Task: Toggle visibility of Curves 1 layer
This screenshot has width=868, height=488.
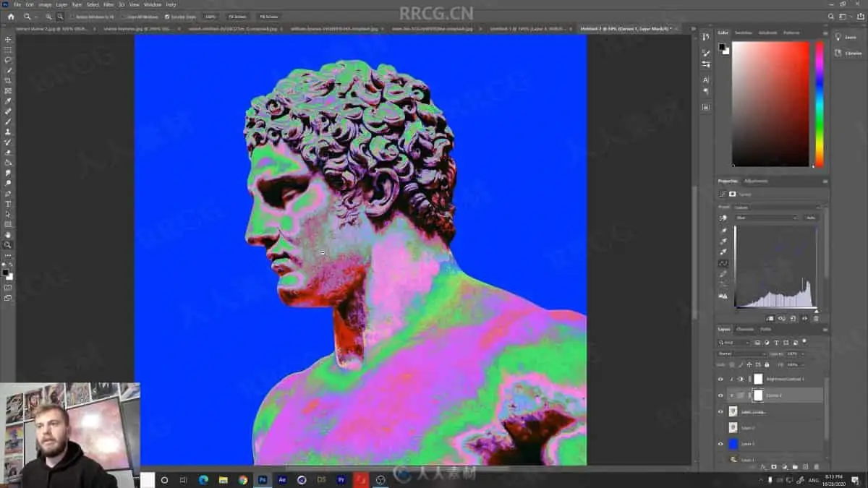Action: pos(720,395)
